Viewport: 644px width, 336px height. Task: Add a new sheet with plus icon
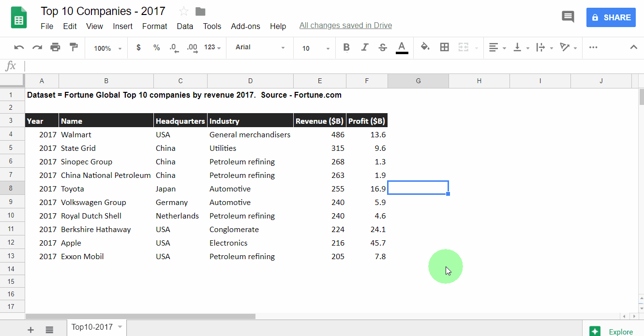click(30, 330)
